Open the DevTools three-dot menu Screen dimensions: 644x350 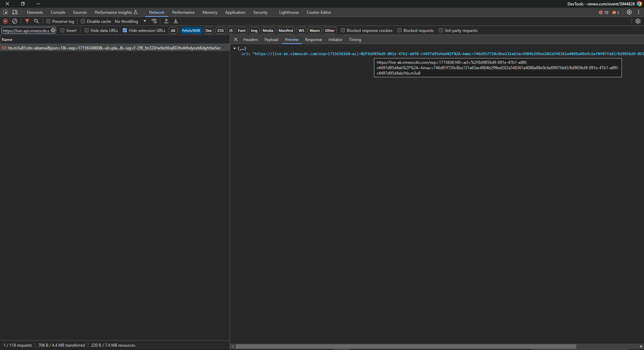click(639, 12)
